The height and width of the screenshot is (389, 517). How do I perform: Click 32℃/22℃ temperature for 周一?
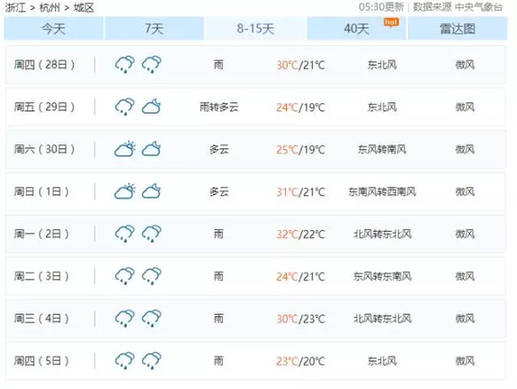(x=300, y=234)
